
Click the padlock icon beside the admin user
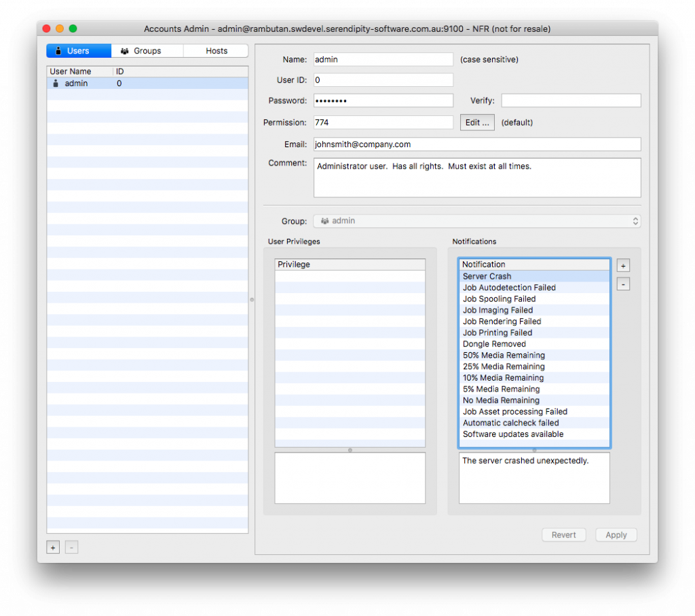tap(55, 83)
